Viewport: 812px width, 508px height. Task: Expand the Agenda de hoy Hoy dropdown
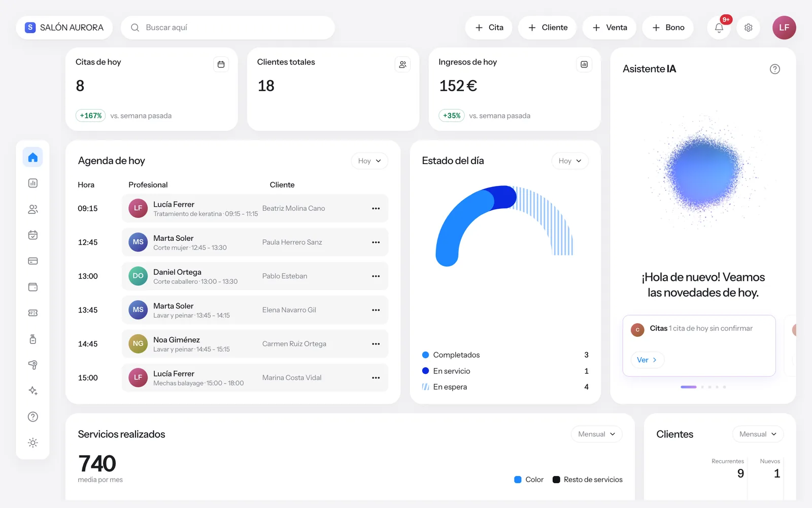(369, 161)
